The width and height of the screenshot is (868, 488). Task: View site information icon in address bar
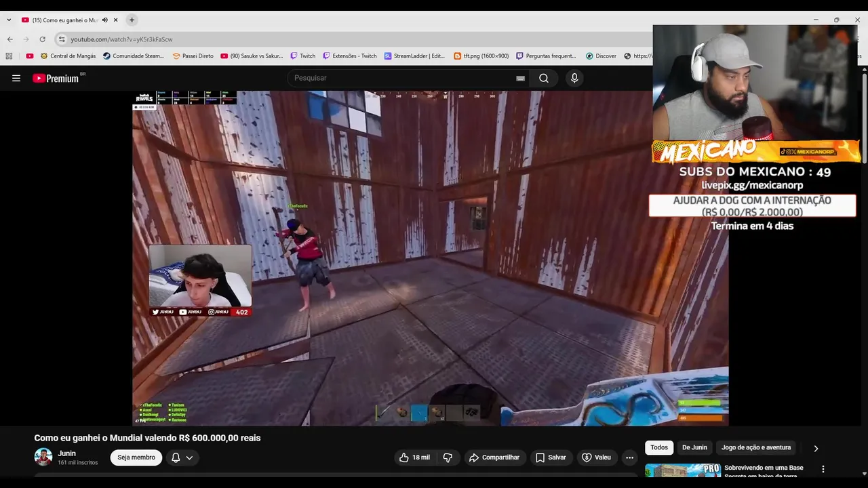(62, 39)
